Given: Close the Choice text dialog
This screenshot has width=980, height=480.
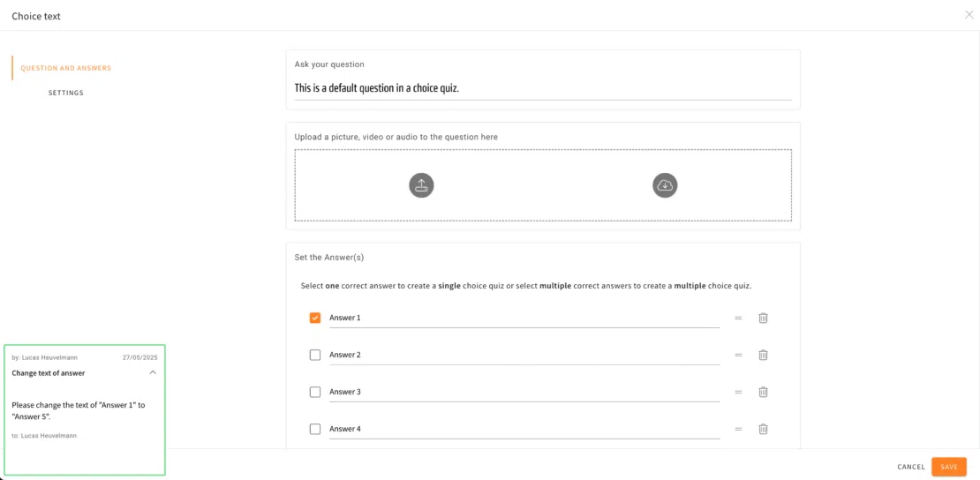Looking at the screenshot, I should tap(969, 15).
